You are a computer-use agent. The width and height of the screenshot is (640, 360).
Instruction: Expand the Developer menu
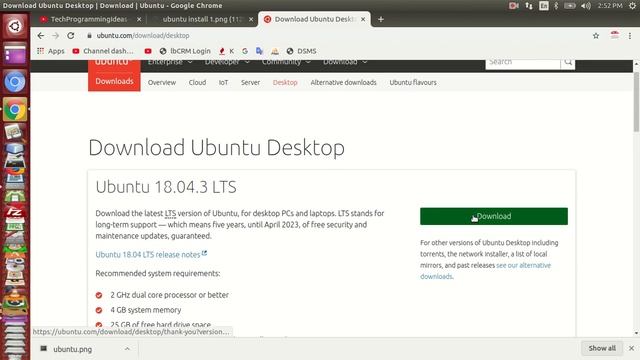point(227,62)
